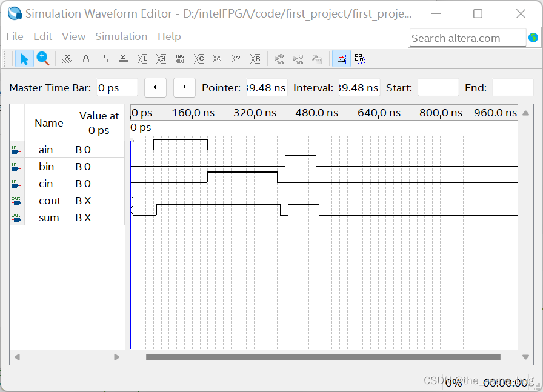The image size is (543, 392).
Task: Open the View menu
Action: coord(74,36)
